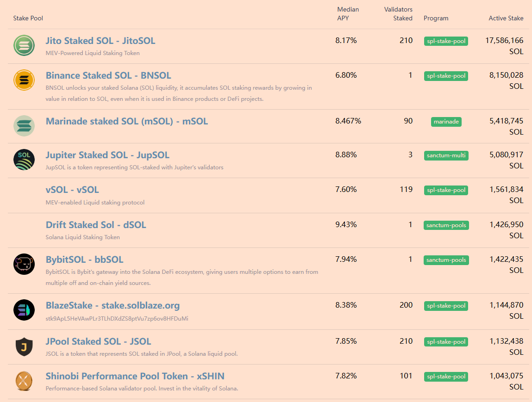
Task: Open the vSOL - vSOL pool link
Action: click(72, 190)
